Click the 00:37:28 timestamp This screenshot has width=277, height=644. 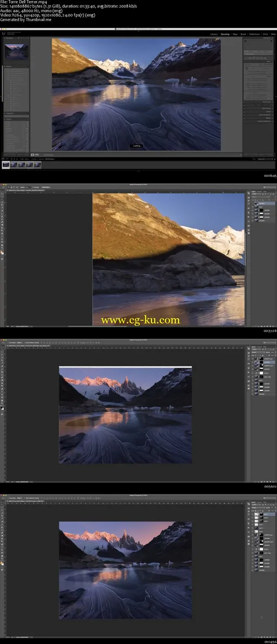[269, 331]
